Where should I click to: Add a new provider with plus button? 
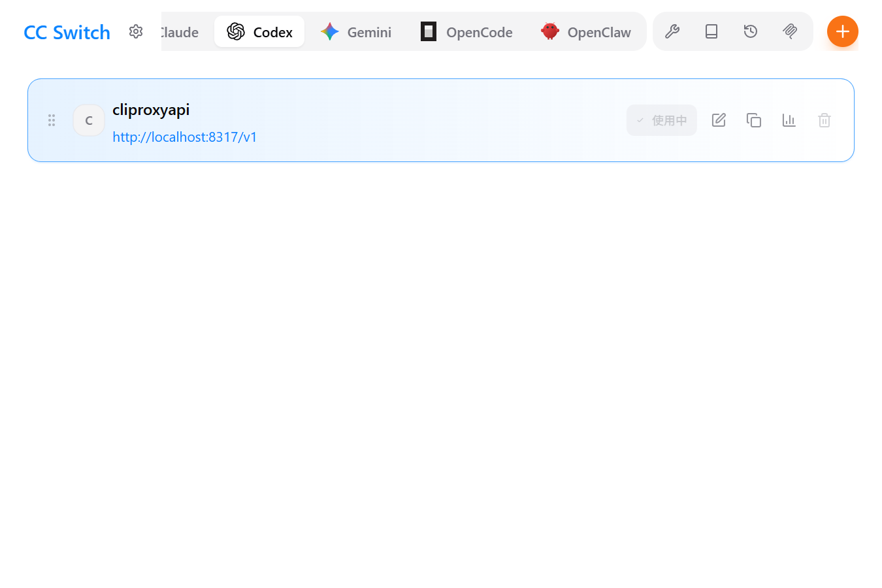pyautogui.click(x=842, y=31)
